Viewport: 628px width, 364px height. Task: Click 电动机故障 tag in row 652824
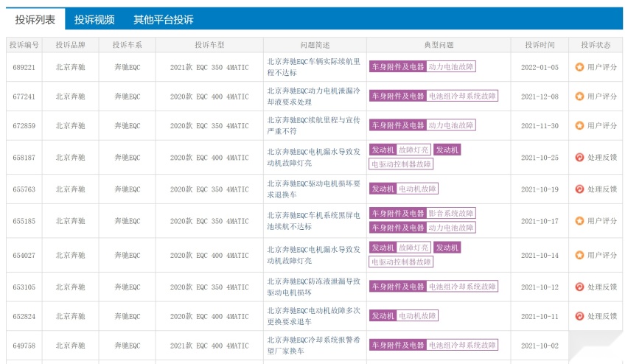coord(417,316)
